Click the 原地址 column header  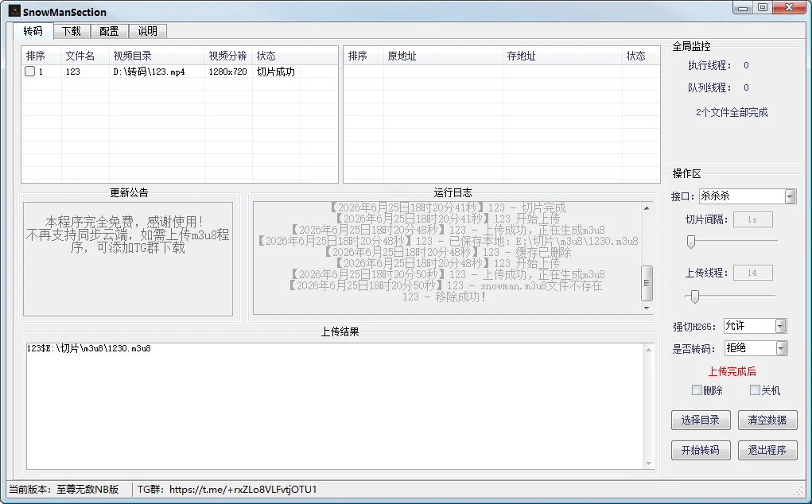(x=443, y=56)
